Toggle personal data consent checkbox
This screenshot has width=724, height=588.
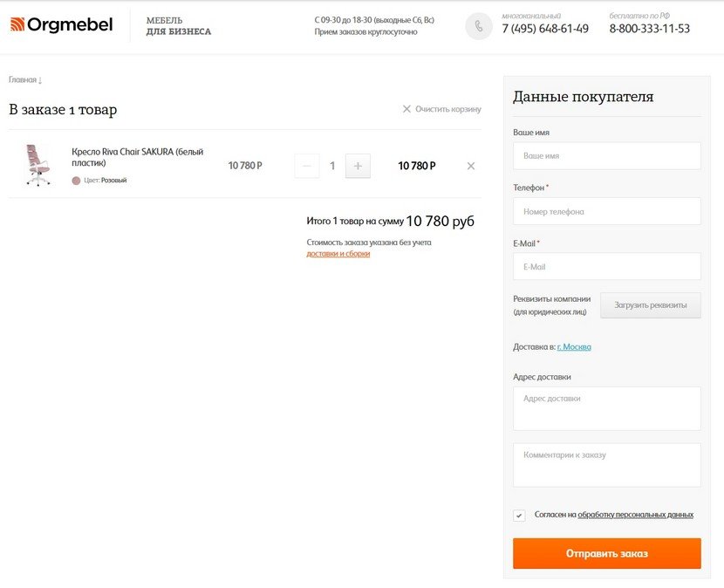[519, 516]
